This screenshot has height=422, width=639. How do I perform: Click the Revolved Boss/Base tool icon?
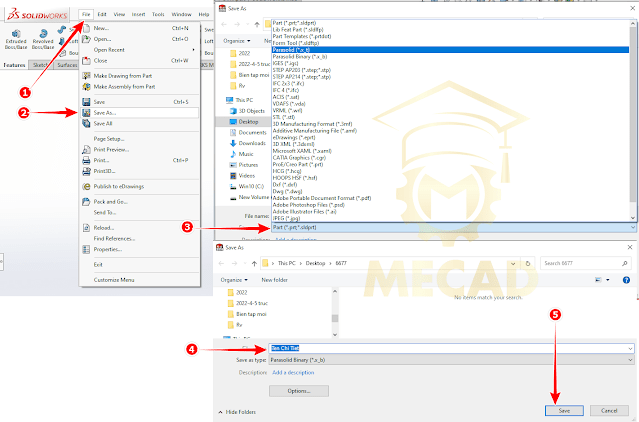click(43, 33)
